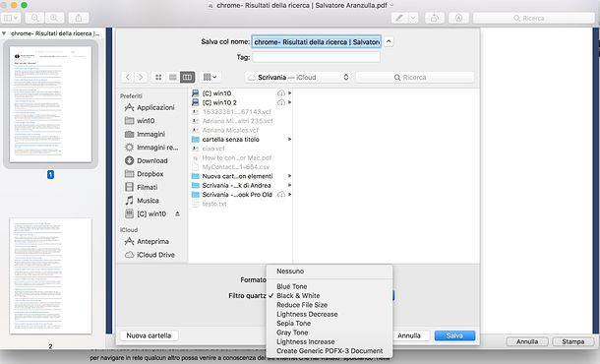Image resolution: width=600 pixels, height=364 pixels.
Task: Zoom in using the toolbar magnifier plus
Action: 54,18
